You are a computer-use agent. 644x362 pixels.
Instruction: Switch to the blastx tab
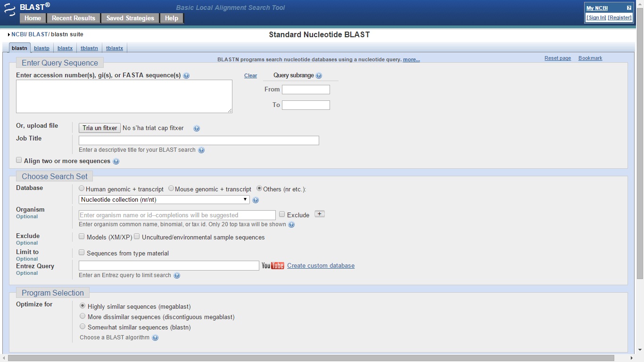pyautogui.click(x=65, y=48)
